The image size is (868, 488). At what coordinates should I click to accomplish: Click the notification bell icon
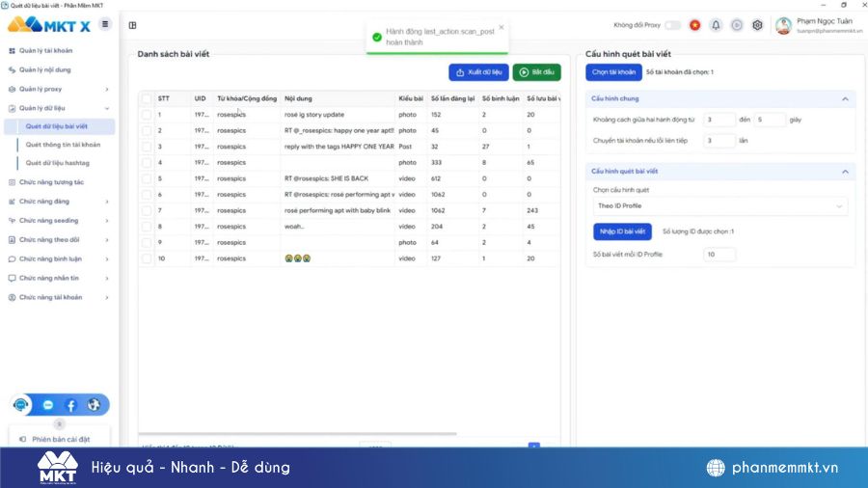point(716,25)
